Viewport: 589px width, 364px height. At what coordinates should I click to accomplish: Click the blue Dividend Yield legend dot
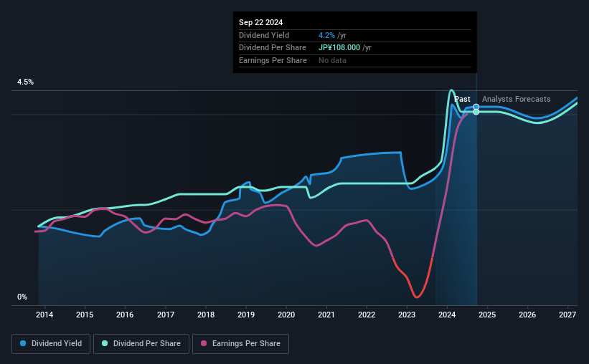point(23,343)
